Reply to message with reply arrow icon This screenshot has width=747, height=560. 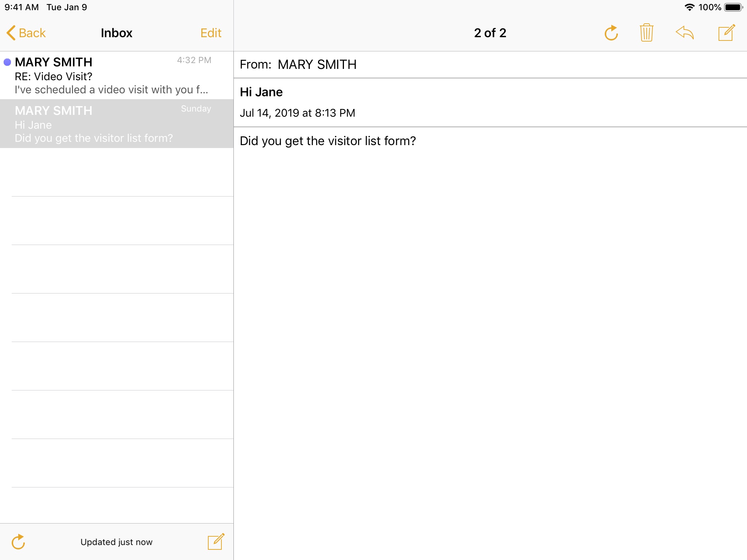click(685, 32)
